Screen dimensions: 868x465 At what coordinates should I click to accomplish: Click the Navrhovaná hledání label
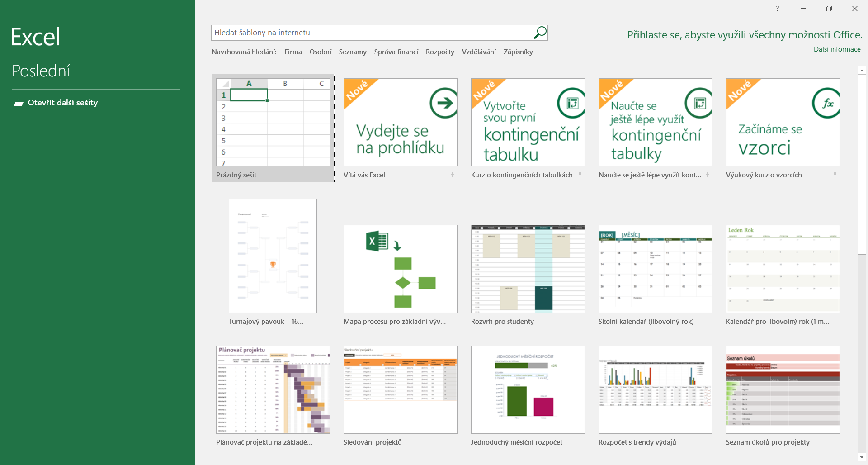(x=244, y=52)
